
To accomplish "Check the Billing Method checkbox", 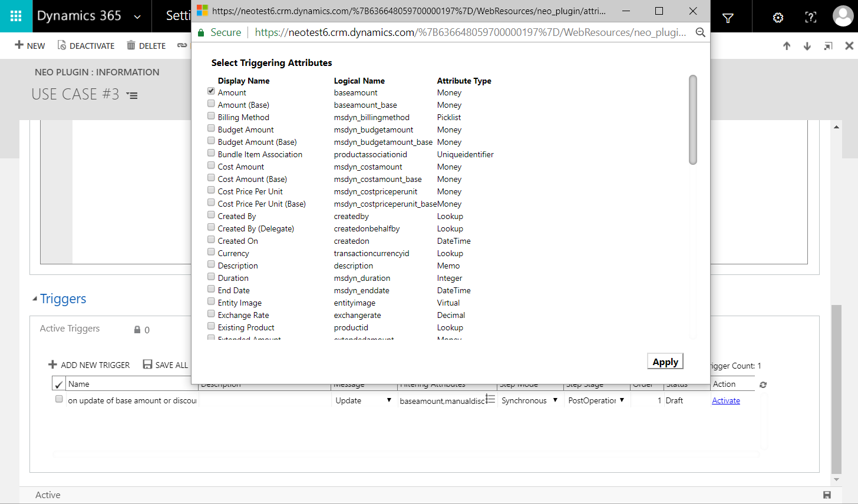I will (211, 116).
